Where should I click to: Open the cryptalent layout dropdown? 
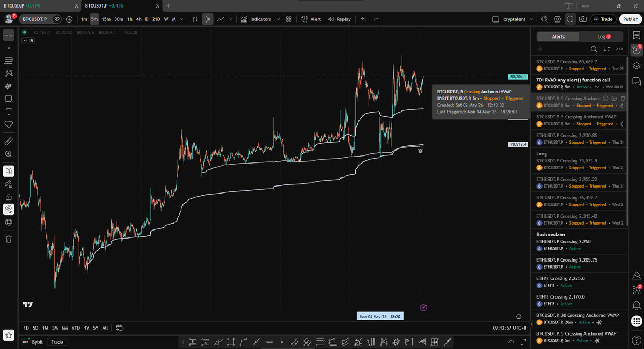(x=531, y=19)
